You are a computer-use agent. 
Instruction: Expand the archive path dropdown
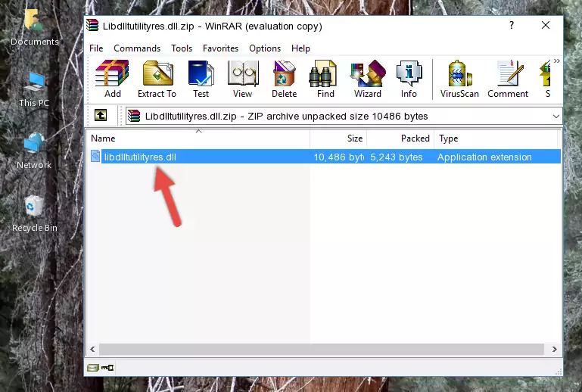(556, 117)
